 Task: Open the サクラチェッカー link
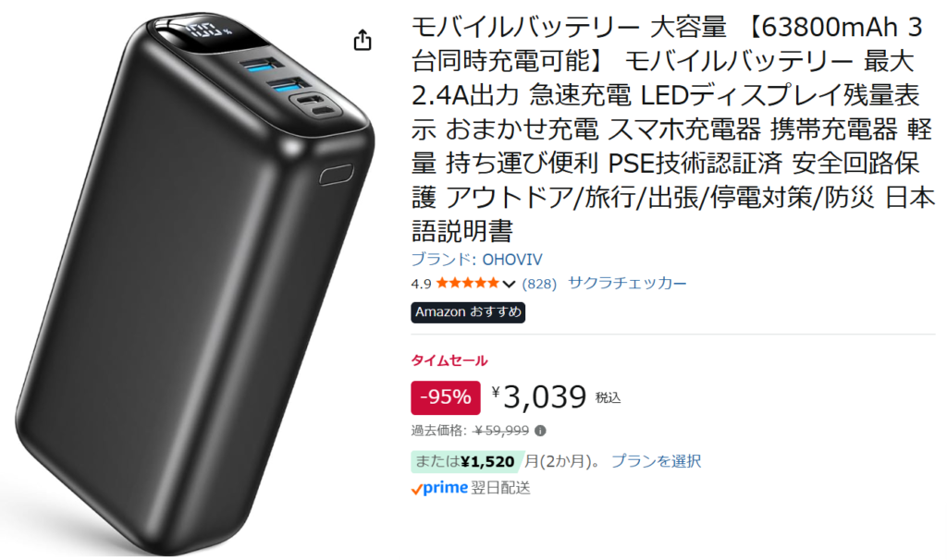point(627,283)
